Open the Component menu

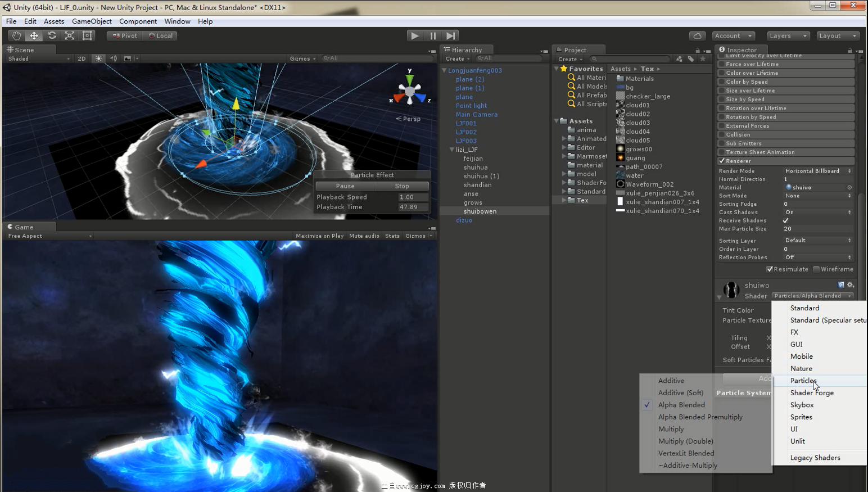138,21
